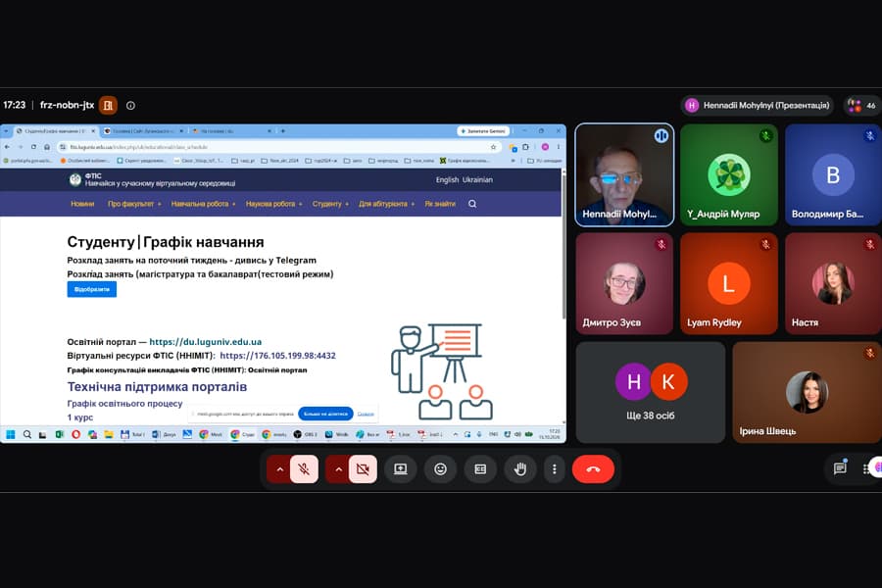The image size is (882, 588).
Task: Bookmark the page with the star icon
Action: coord(493,147)
